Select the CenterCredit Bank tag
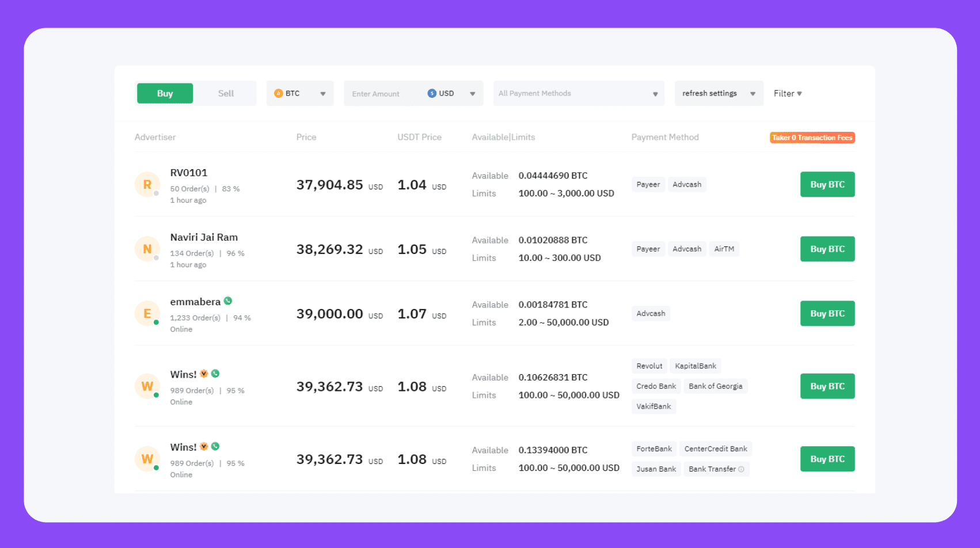This screenshot has width=980, height=548. point(716,448)
